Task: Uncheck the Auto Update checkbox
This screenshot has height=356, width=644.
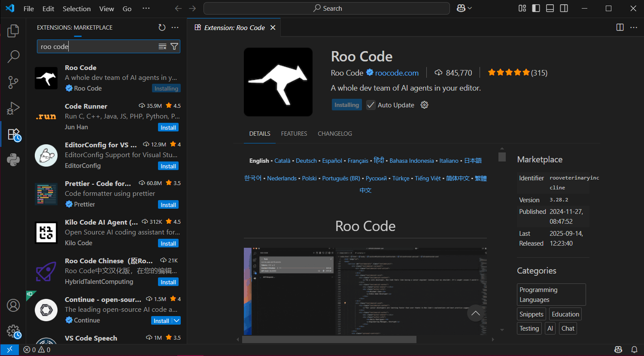Action: [x=371, y=105]
